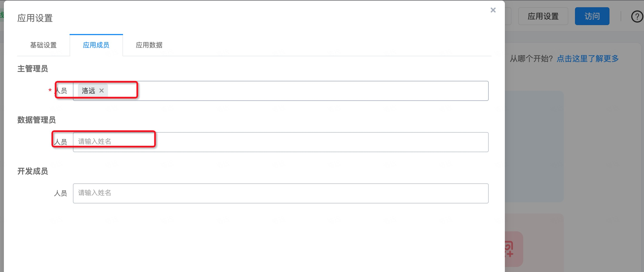Open the help question mark icon
Image resolution: width=644 pixels, height=272 pixels.
(x=637, y=16)
